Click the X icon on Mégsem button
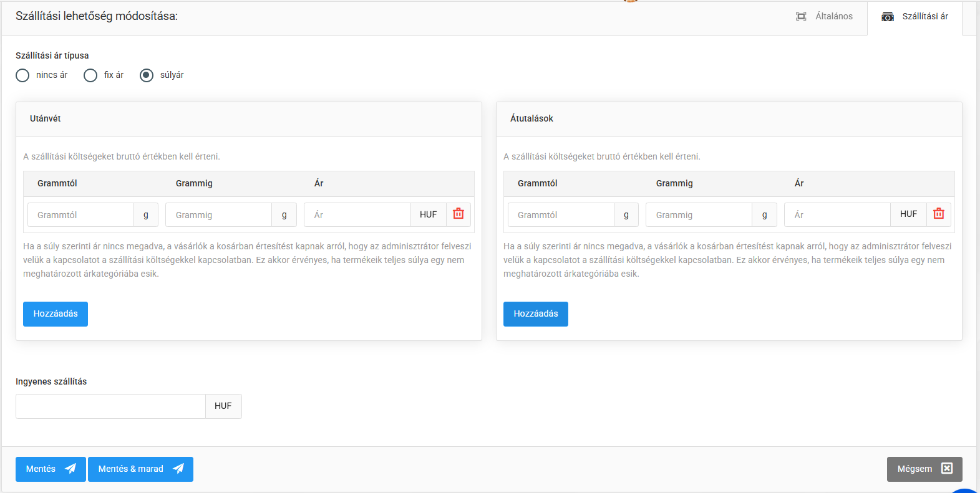980x493 pixels. click(x=947, y=469)
